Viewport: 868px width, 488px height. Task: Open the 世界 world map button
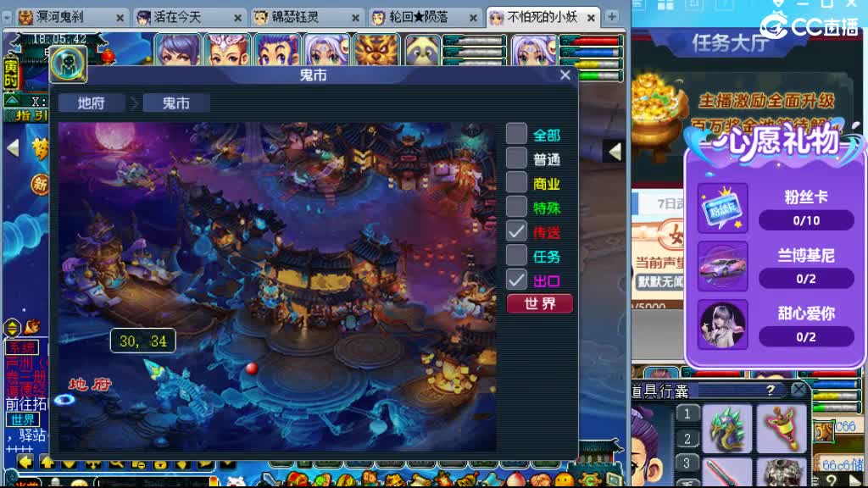[x=540, y=304]
